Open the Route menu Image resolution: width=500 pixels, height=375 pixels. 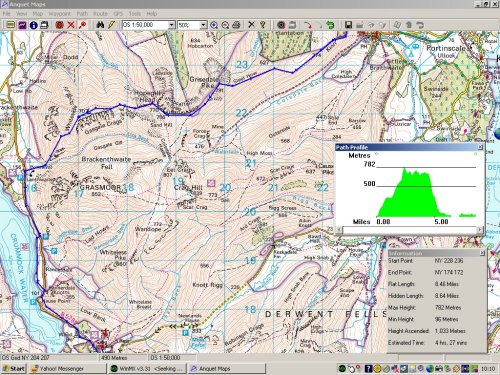pyautogui.click(x=100, y=14)
